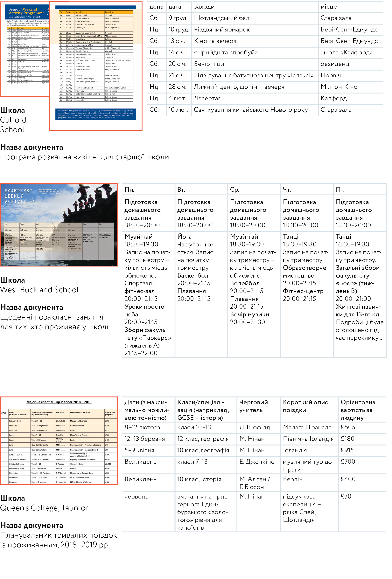Screen dimensions: 392x579
Task: Click the trip cell 'Ісландія'
Action: 295,451
